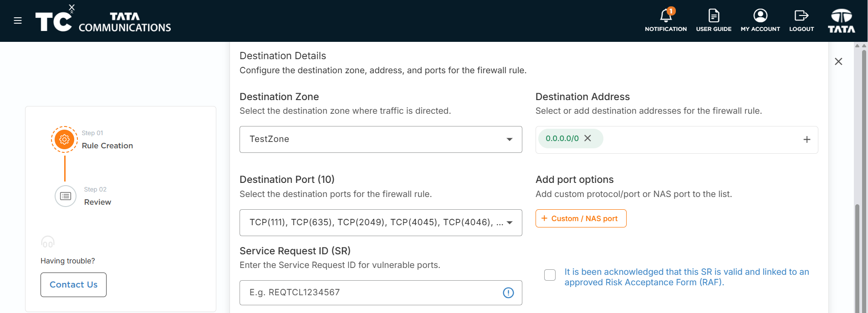Select the Step 02 Review step

tap(97, 196)
